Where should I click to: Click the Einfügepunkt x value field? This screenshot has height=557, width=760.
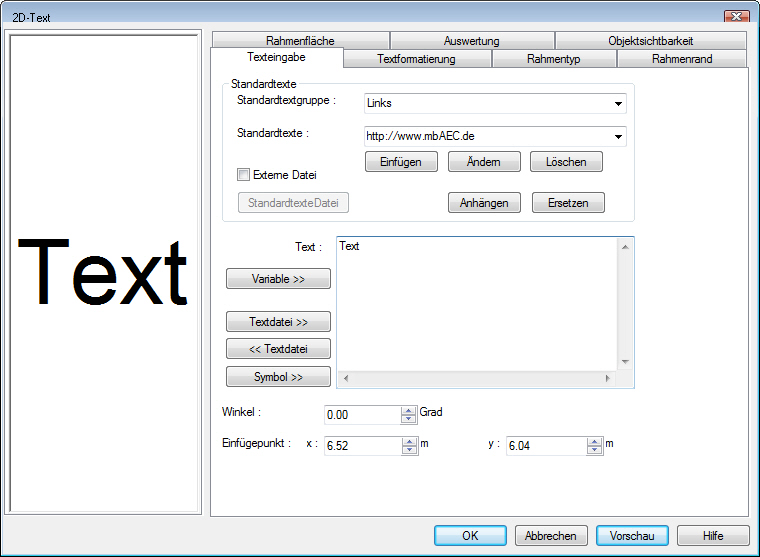[x=363, y=446]
